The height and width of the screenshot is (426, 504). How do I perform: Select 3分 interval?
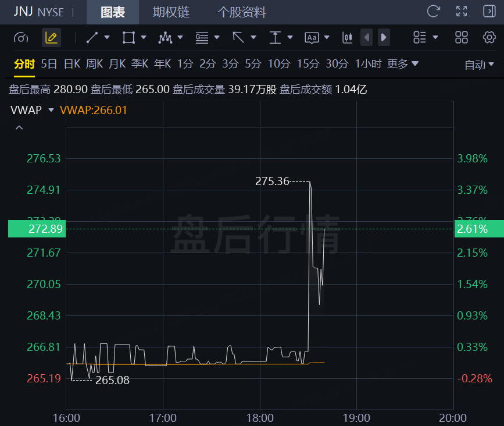[230, 64]
